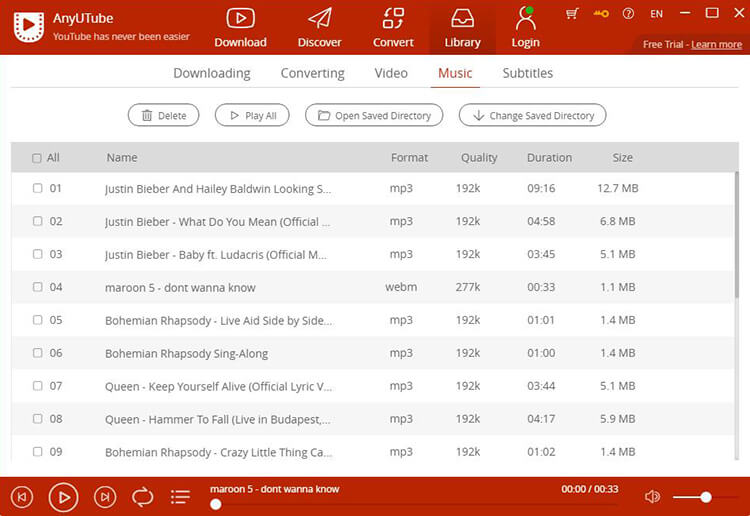Select 'Bohemian Rhapsody - Live Aid Side by Side' row
The image size is (750, 516).
pyautogui.click(x=373, y=320)
